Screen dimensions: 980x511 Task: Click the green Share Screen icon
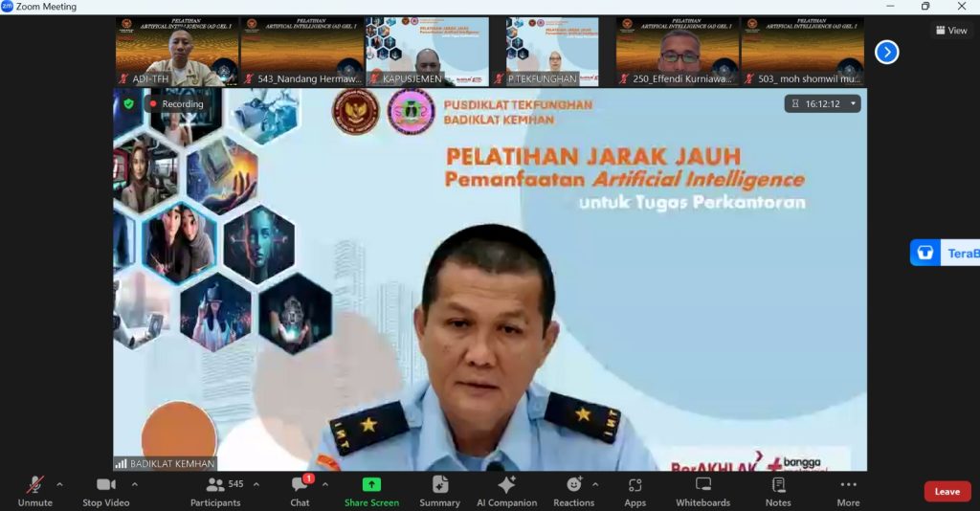tap(371, 485)
